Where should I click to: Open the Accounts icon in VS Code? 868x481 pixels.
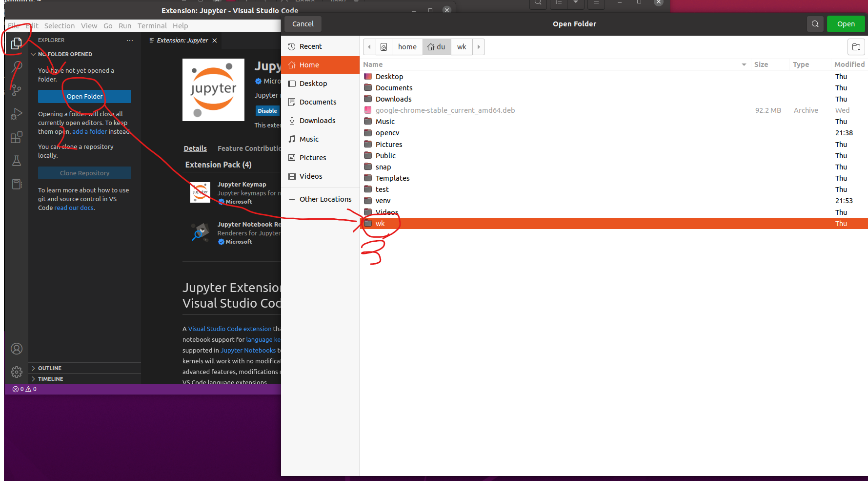(17, 349)
